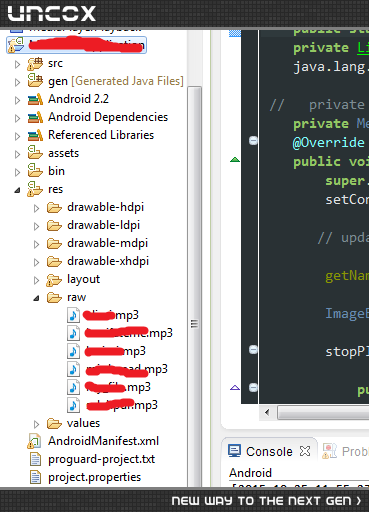Click editor horizontal scrollbar left arrow
369x512 pixels.
pyautogui.click(x=267, y=413)
